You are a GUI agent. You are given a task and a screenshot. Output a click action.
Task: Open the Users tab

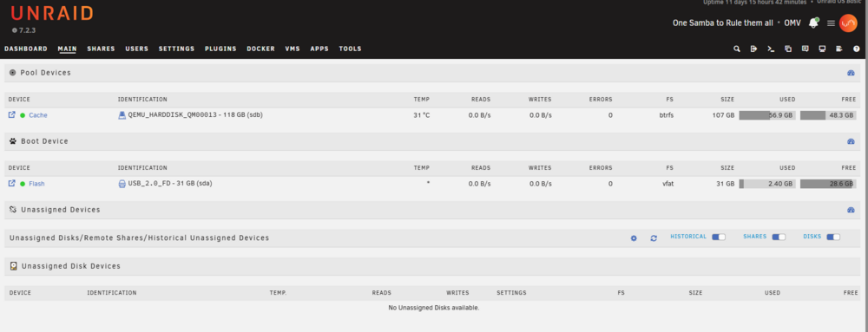pyautogui.click(x=137, y=49)
